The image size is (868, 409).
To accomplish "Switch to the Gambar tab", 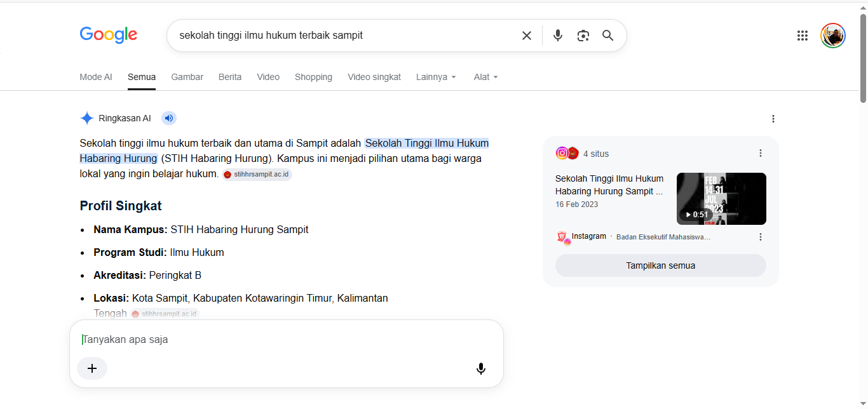I will pyautogui.click(x=187, y=77).
